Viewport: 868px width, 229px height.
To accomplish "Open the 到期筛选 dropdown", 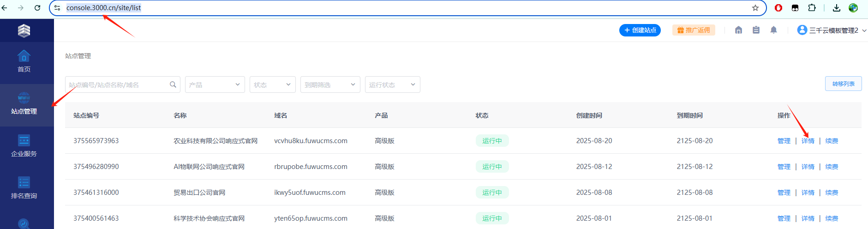I will click(330, 84).
